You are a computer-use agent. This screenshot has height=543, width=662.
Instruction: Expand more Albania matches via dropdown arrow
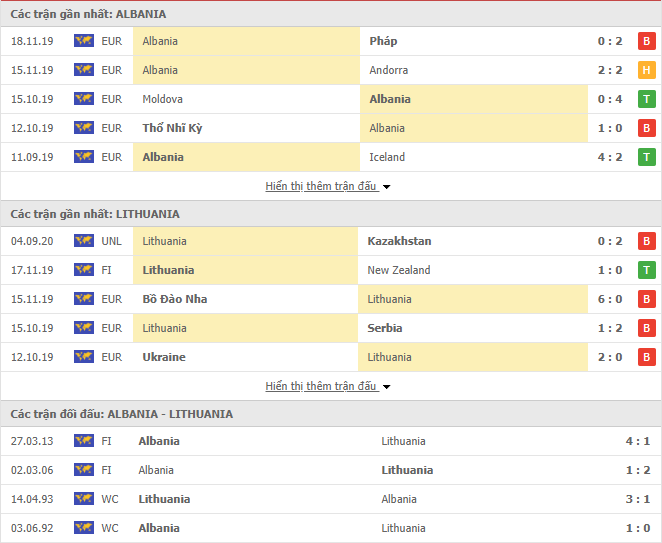pyautogui.click(x=387, y=187)
